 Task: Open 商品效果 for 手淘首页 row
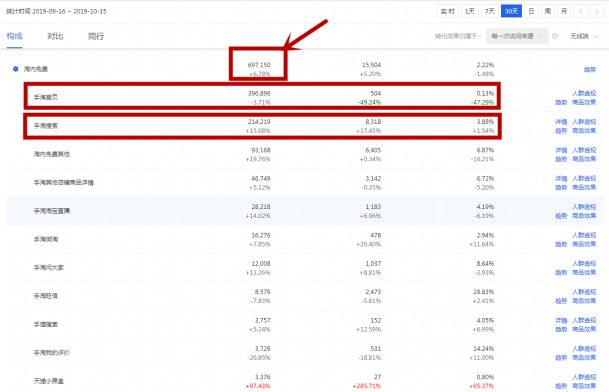(584, 102)
